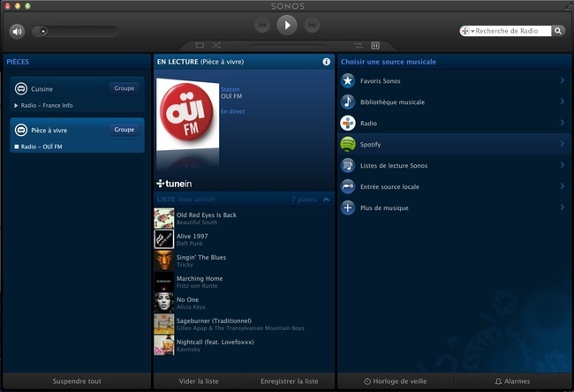574x392 pixels.
Task: Select Marching Home track
Action: pos(244,282)
